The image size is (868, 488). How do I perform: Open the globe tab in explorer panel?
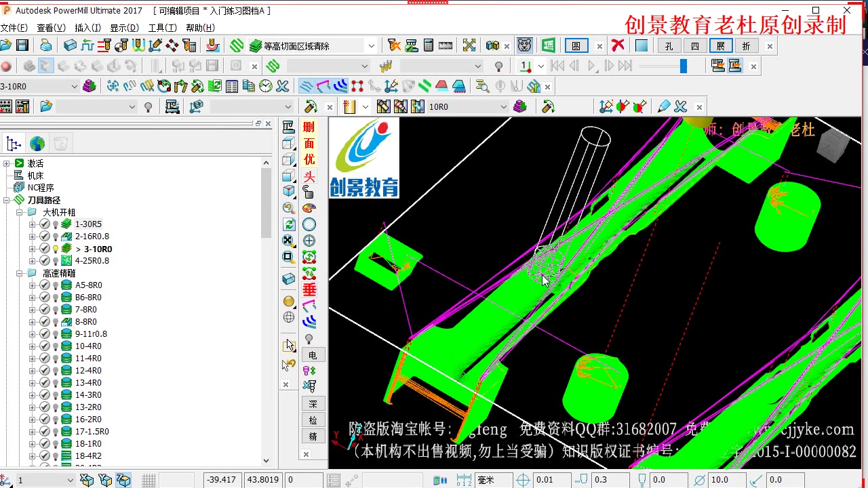coord(37,144)
